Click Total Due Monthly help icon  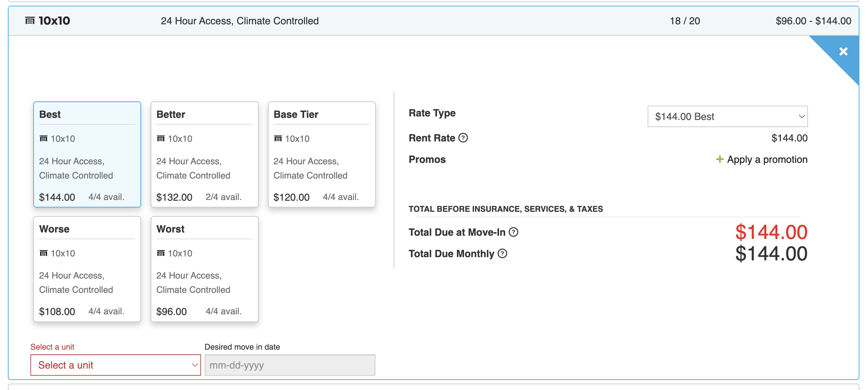[502, 254]
